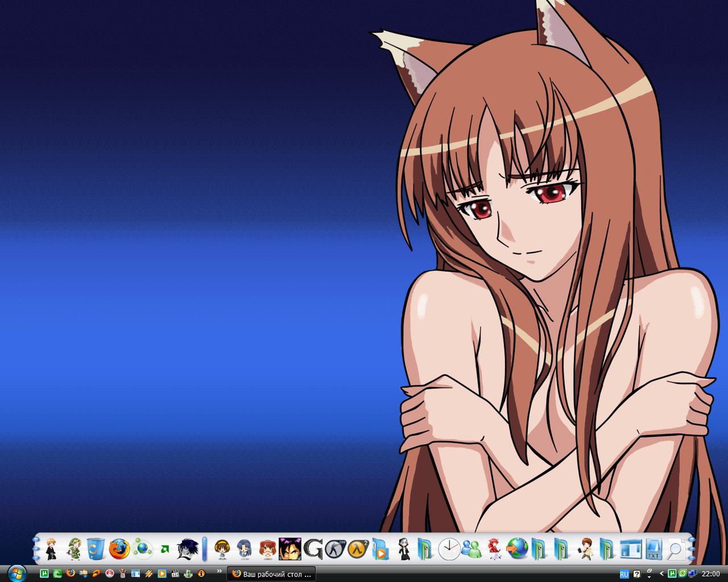Screen dimensions: 728x582
Task: Click the green phones Quick Launch icon
Action: coord(188,573)
